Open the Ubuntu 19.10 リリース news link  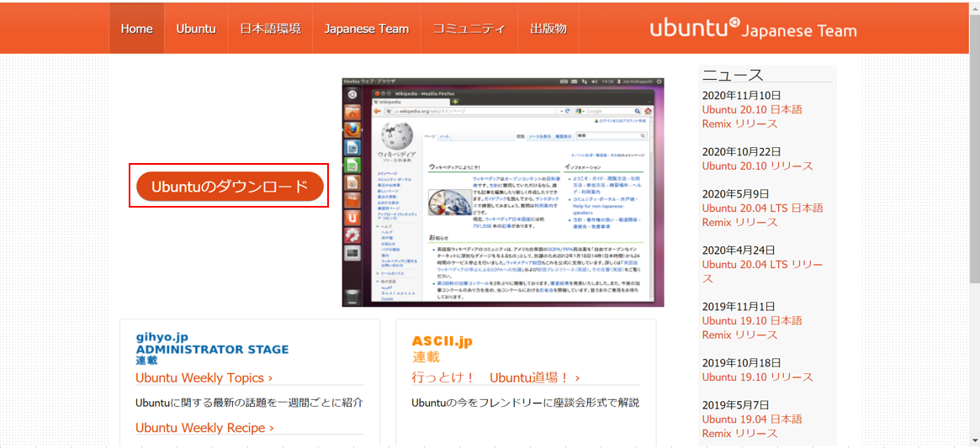pyautogui.click(x=757, y=377)
